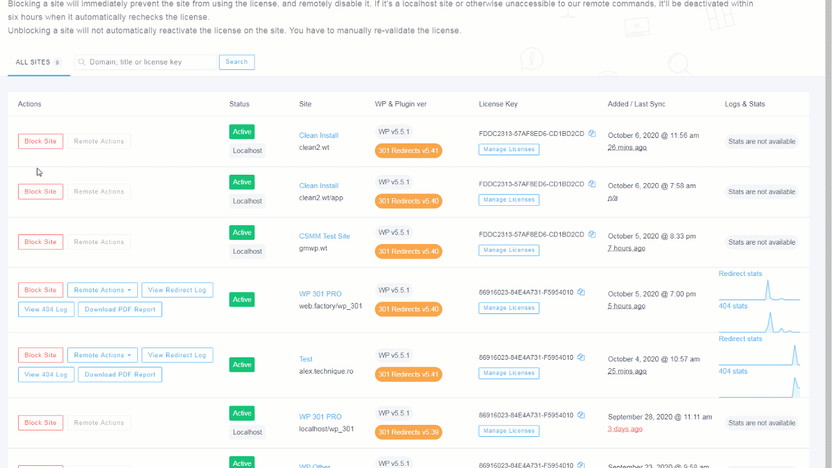Screen dimensions: 832x468
Task: Block Site for alex.technique.ro
Action: 40,355
